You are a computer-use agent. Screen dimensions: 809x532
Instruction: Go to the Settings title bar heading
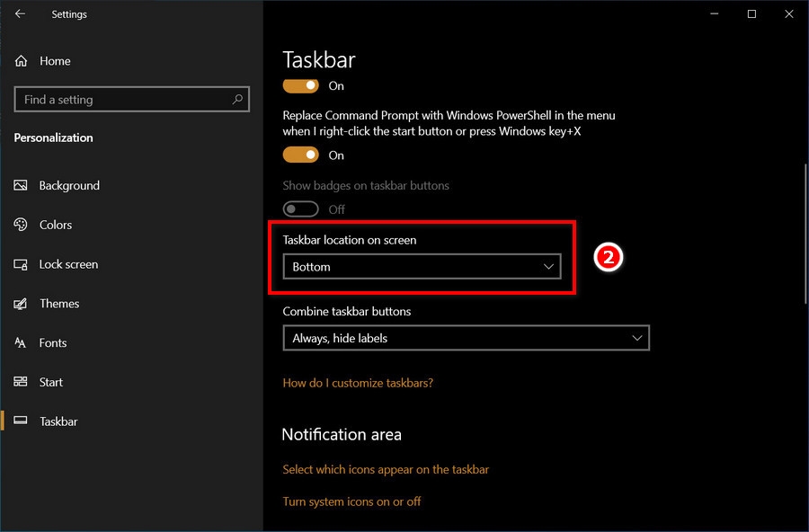(x=69, y=13)
